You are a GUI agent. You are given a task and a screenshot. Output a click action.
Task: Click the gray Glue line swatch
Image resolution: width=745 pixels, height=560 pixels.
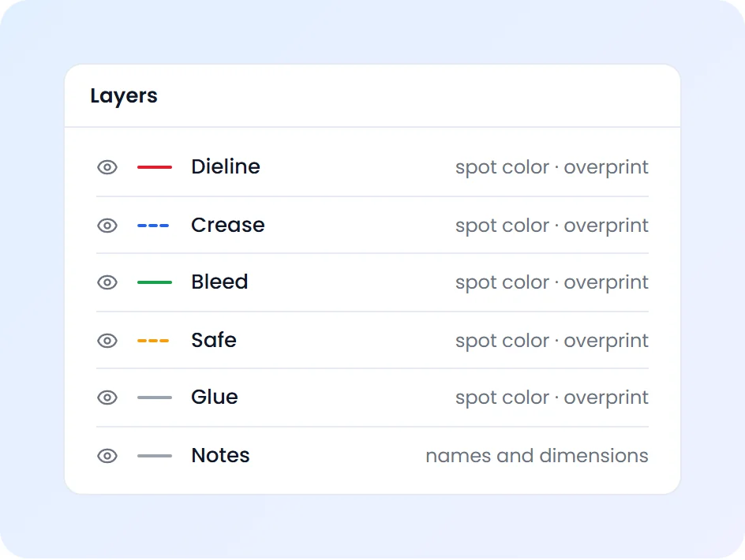(155, 397)
